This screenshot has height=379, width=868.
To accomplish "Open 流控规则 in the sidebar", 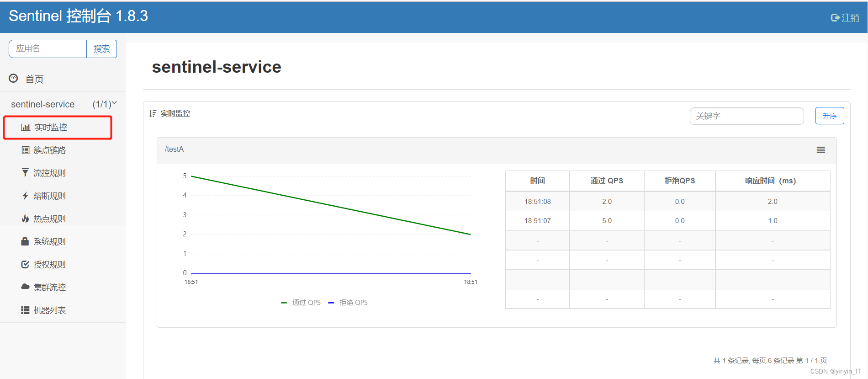I will [x=49, y=173].
